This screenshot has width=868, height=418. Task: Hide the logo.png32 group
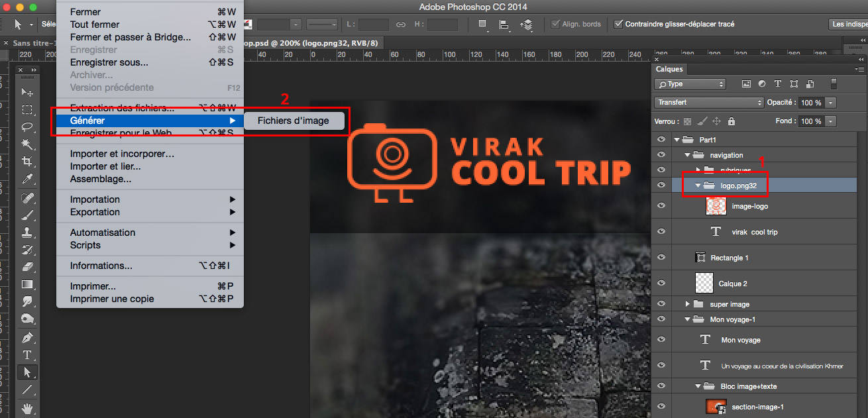tap(661, 185)
